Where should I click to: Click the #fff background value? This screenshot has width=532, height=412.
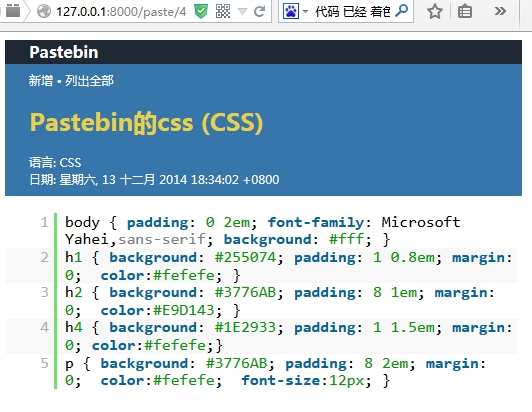(x=346, y=239)
